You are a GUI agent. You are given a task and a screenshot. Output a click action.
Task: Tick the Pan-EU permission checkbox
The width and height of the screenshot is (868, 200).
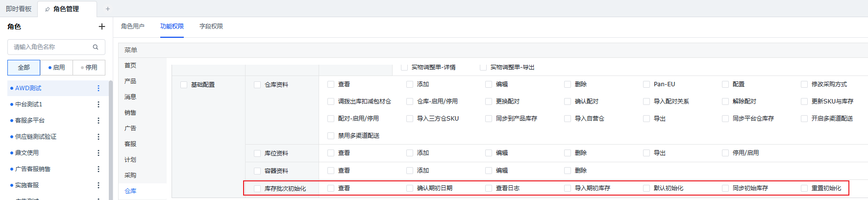click(646, 84)
